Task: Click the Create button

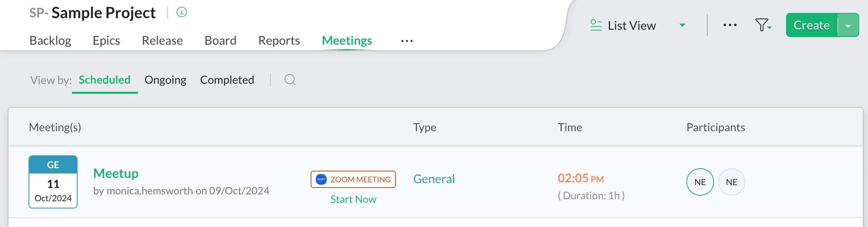Action: [812, 25]
